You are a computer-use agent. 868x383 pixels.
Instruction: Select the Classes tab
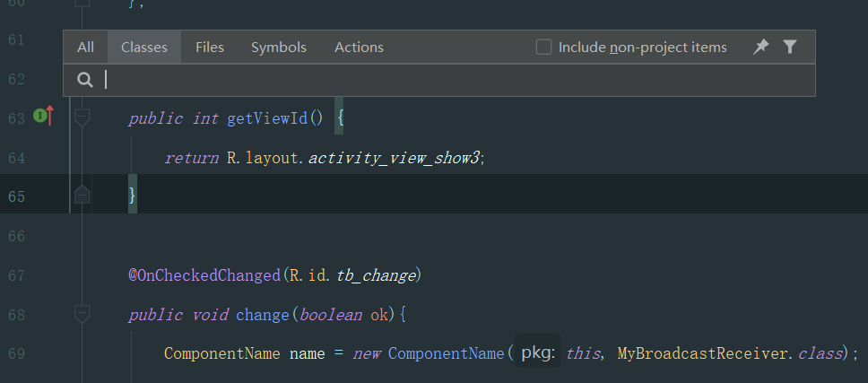coord(144,47)
